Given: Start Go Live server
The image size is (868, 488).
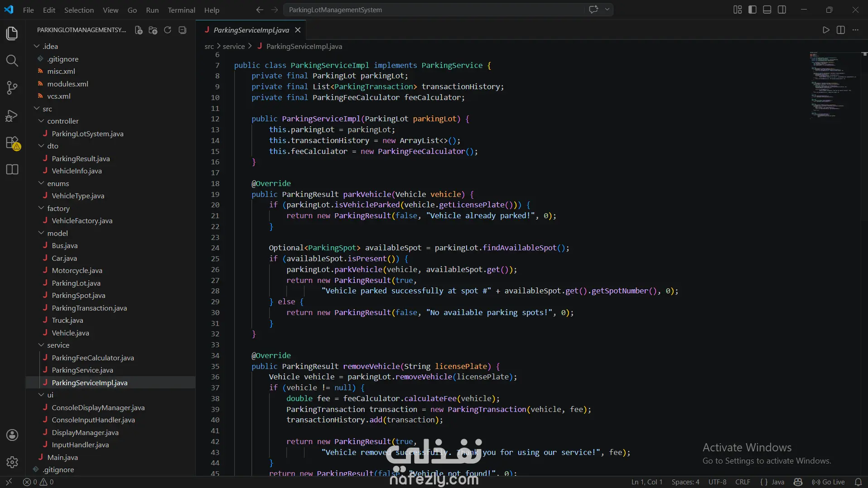Looking at the screenshot, I should pyautogui.click(x=829, y=482).
